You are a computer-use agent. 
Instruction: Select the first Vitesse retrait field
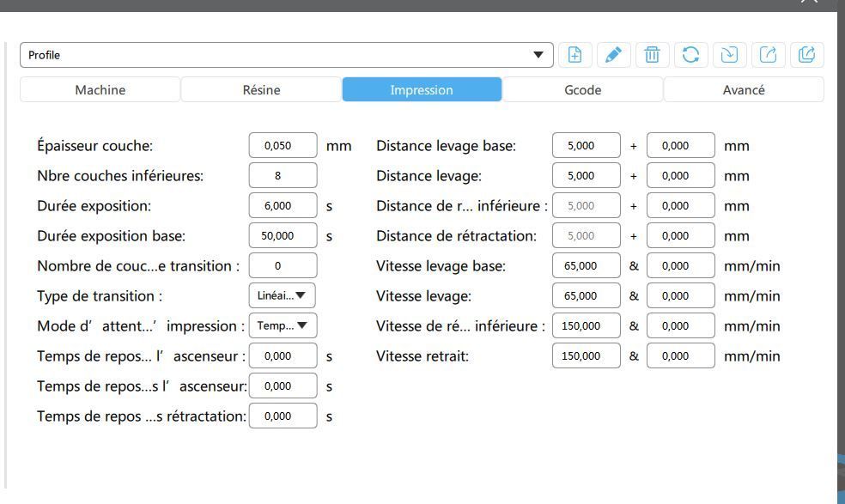coord(586,356)
